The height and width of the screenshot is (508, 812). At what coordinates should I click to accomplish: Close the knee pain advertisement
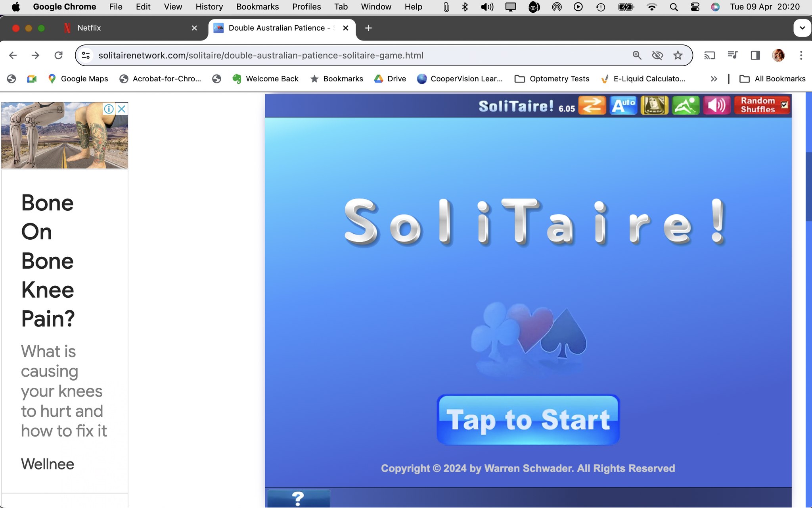click(122, 109)
